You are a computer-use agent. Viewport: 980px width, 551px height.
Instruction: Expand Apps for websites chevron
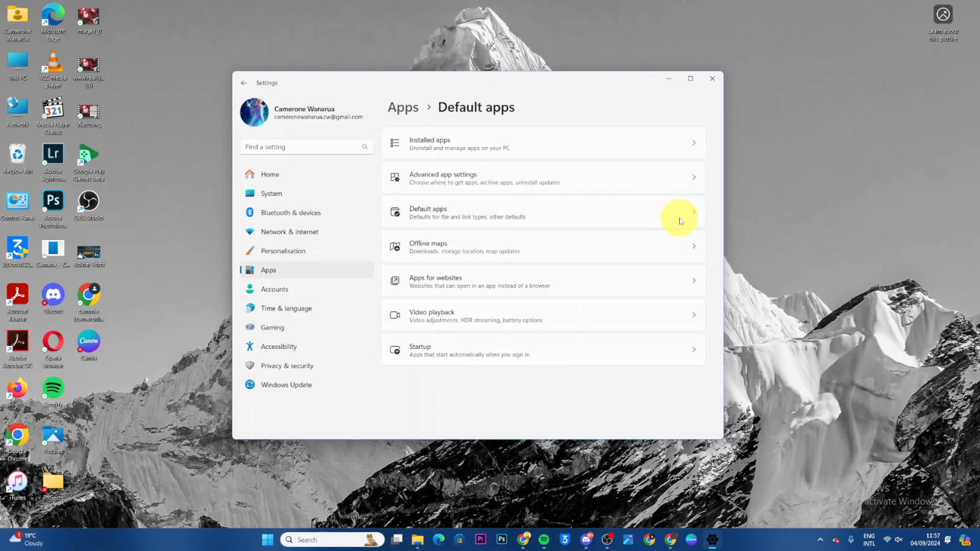[694, 280]
